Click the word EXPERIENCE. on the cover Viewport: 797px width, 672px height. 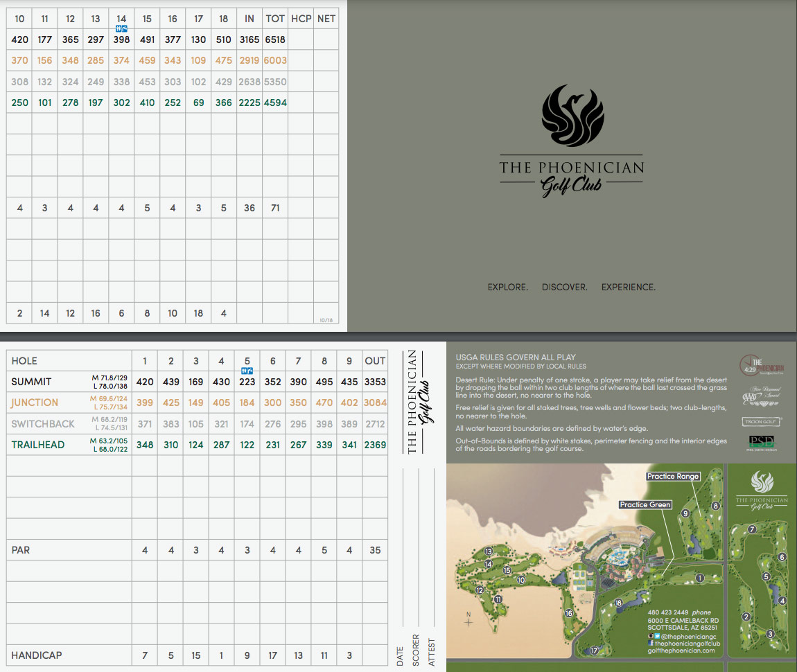point(629,288)
